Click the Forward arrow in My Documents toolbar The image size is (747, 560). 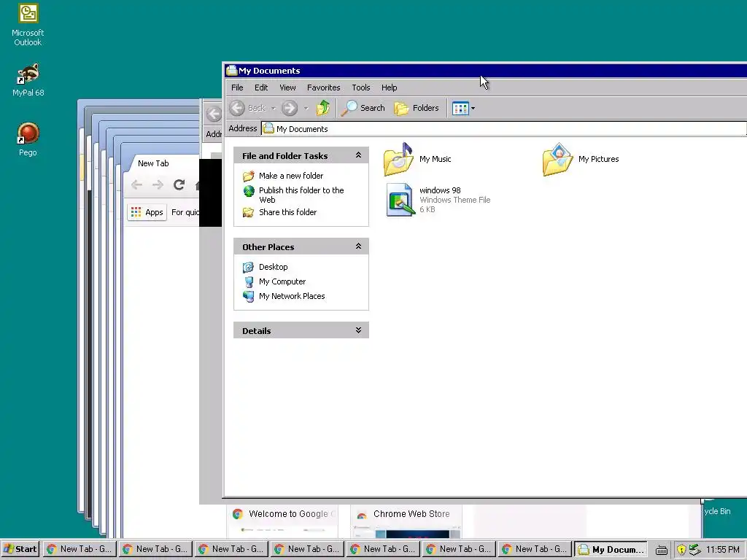pos(289,108)
